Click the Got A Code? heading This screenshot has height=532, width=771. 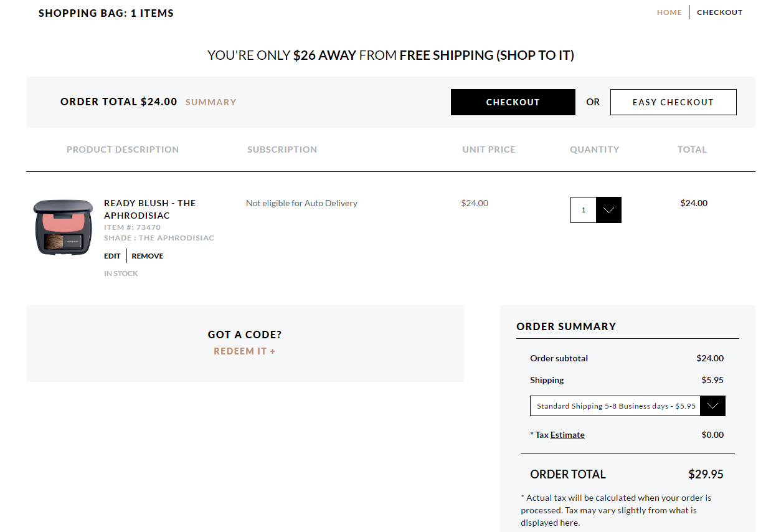[x=245, y=335]
